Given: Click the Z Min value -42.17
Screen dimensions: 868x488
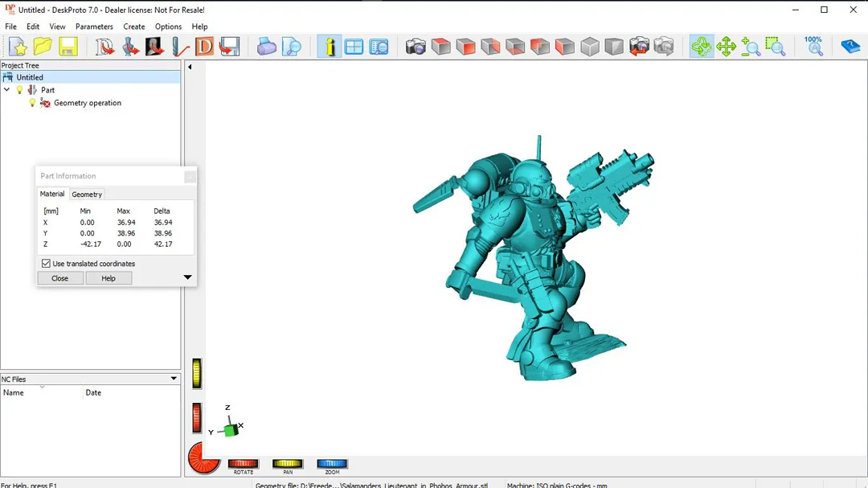Looking at the screenshot, I should tap(91, 244).
